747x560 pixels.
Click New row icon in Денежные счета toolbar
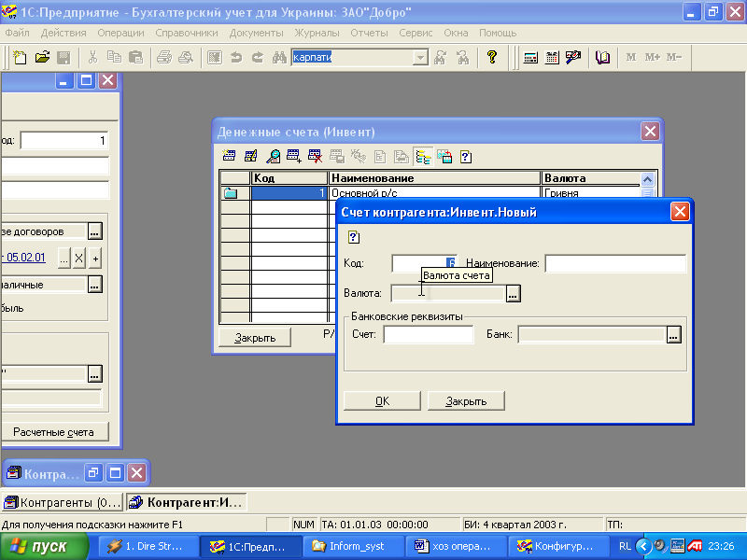(229, 156)
